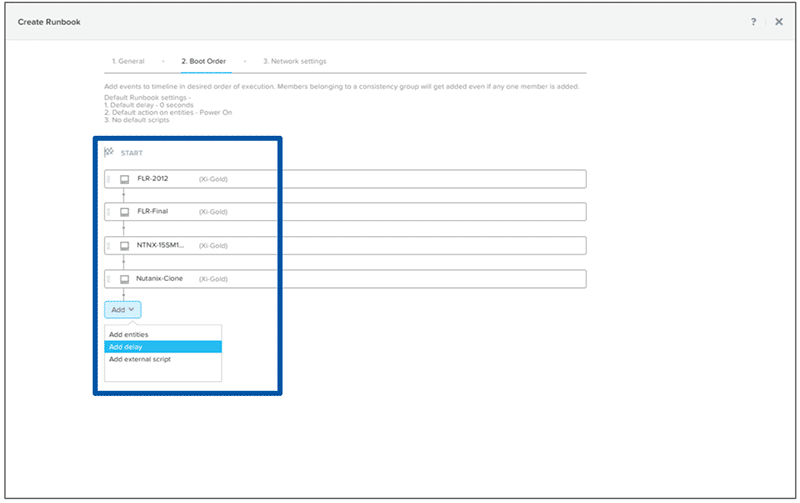The height and width of the screenshot is (503, 800).
Task: Click the drag handle of Nutanix-Clone row
Action: pos(109,279)
